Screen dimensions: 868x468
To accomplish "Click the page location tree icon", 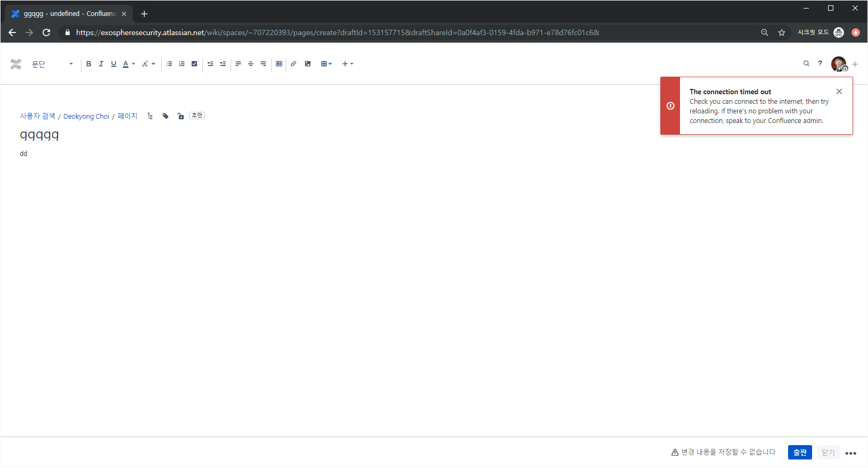I will pos(150,116).
